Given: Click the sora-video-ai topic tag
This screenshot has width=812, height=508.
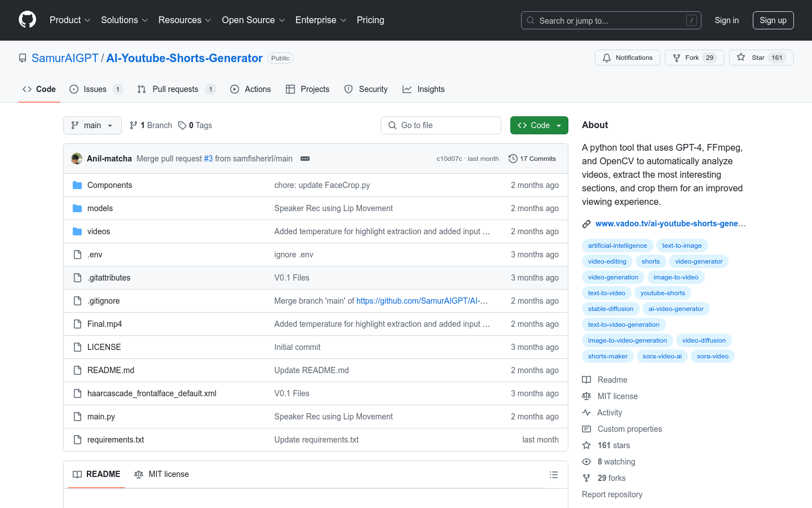Looking at the screenshot, I should pyautogui.click(x=662, y=356).
